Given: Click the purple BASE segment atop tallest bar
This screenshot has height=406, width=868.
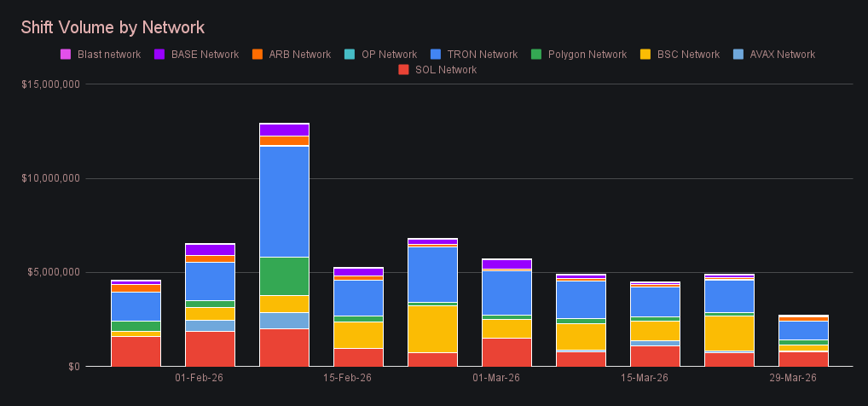Looking at the screenshot, I should click(x=284, y=130).
